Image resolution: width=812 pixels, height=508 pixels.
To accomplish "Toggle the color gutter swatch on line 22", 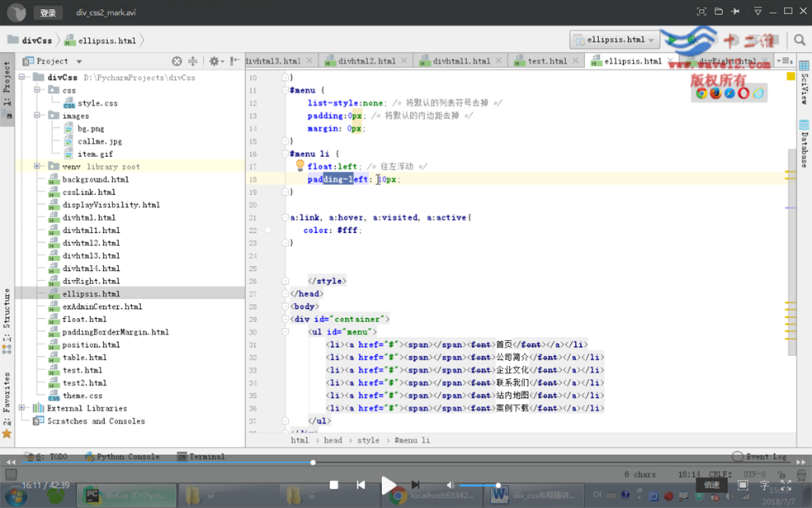I will [x=268, y=230].
